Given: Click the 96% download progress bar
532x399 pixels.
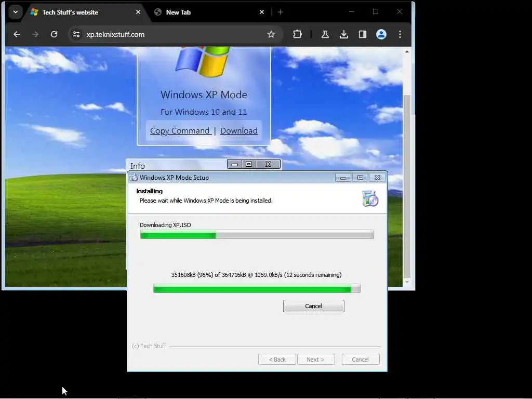Looking at the screenshot, I should (x=257, y=288).
